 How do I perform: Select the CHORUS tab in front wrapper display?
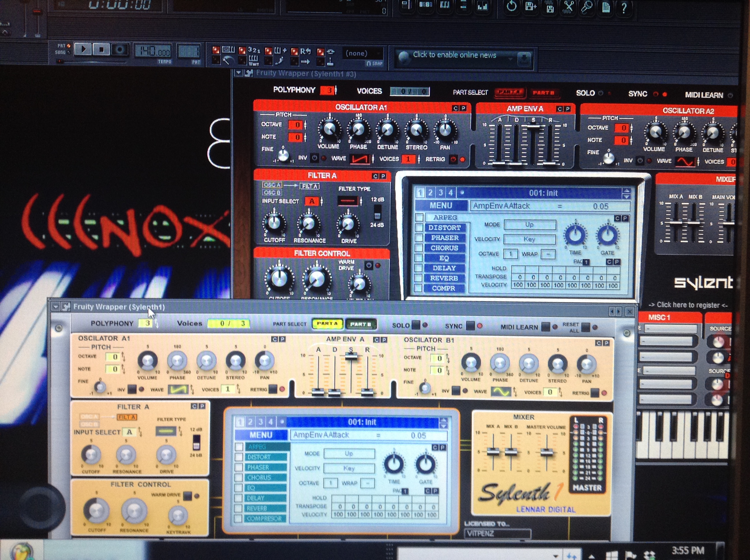[x=266, y=477]
